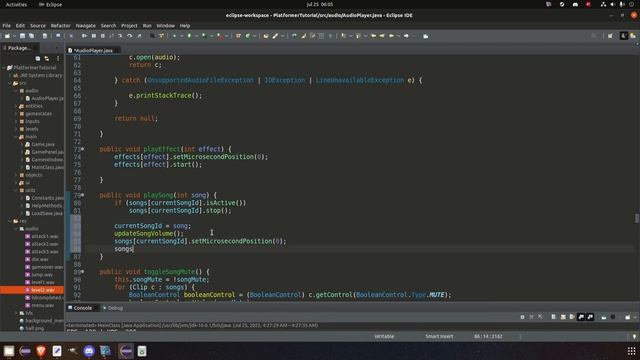This screenshot has height=360, width=640.
Task: Expand the JRE System Library node
Action: [10, 76]
